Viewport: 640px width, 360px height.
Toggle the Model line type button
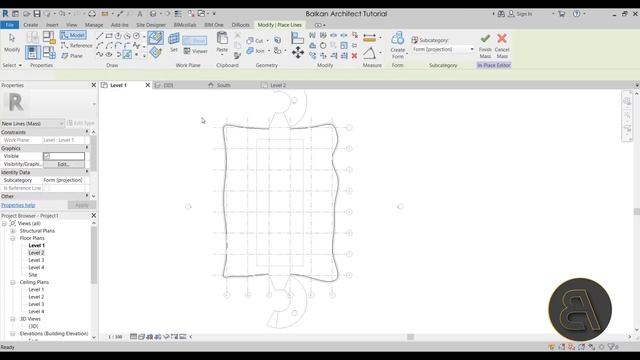point(73,36)
